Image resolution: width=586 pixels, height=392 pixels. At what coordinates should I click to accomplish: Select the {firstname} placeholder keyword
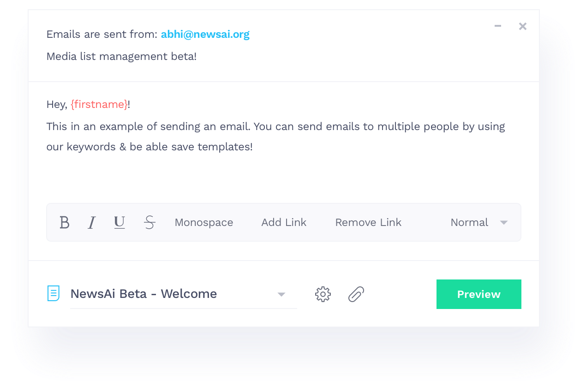[x=99, y=105]
